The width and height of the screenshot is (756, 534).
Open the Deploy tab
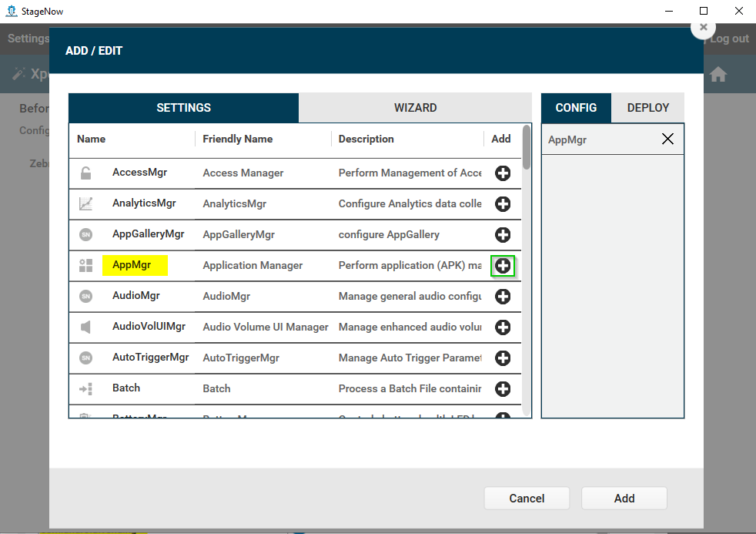click(647, 108)
